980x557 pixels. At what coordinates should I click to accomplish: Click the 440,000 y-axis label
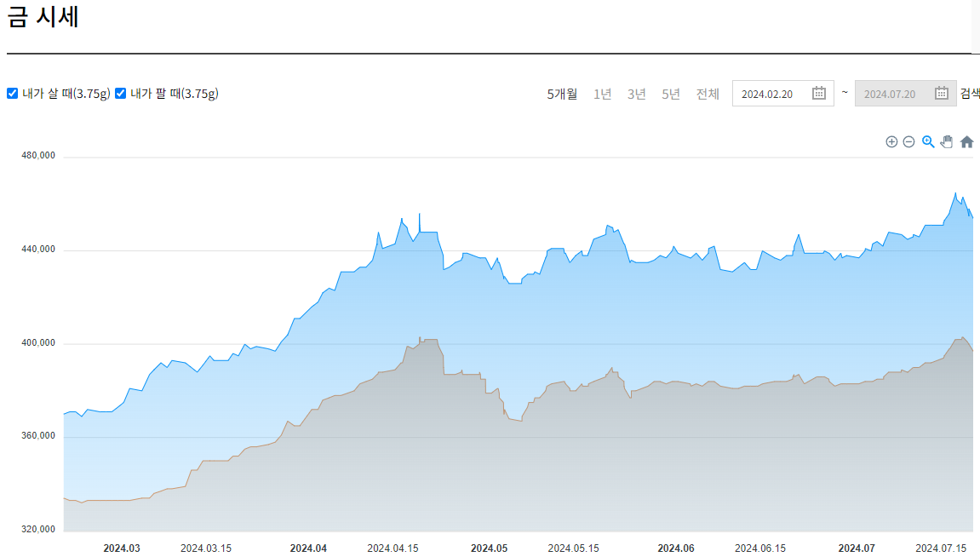pyautogui.click(x=38, y=250)
